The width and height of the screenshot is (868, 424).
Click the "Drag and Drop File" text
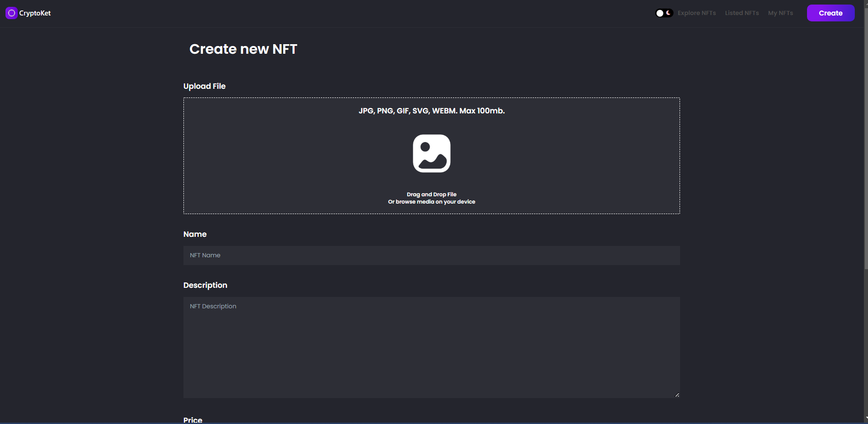point(431,194)
